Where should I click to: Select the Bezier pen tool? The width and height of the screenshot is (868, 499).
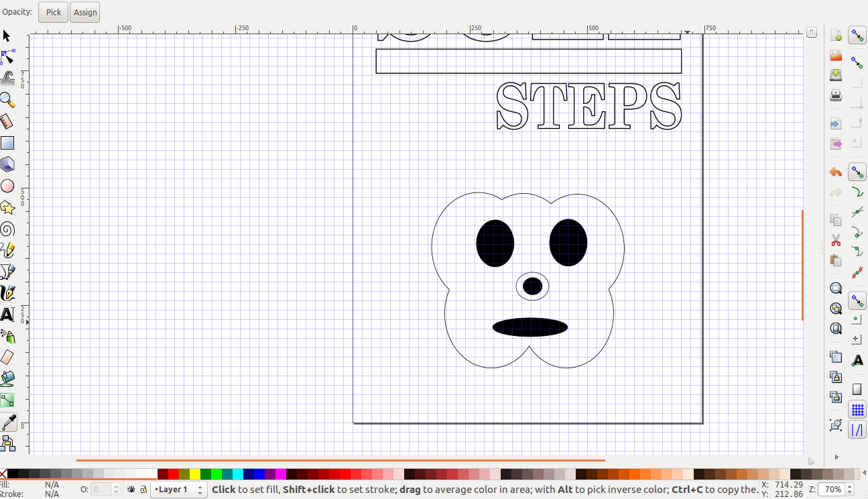coord(7,272)
